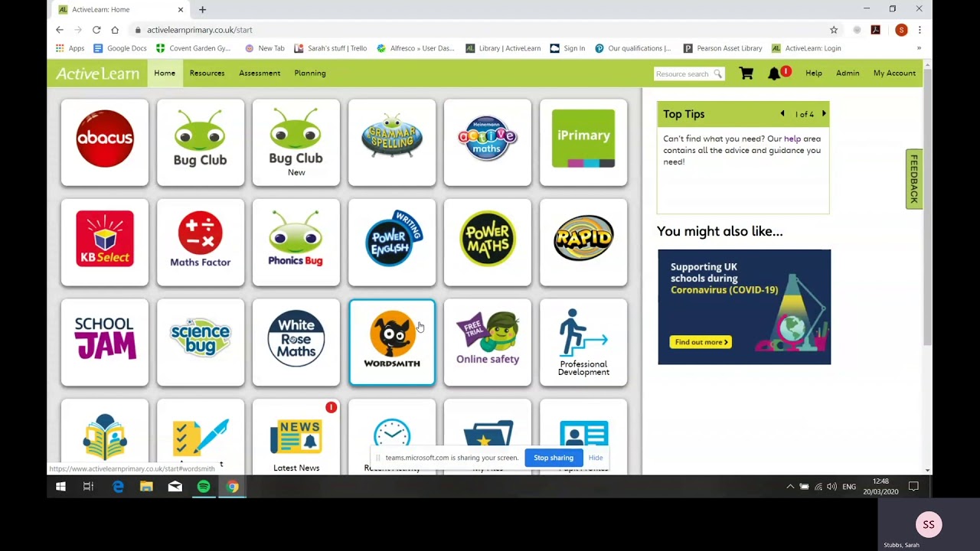Open the iPrimary tile
The width and height of the screenshot is (980, 551).
[583, 142]
